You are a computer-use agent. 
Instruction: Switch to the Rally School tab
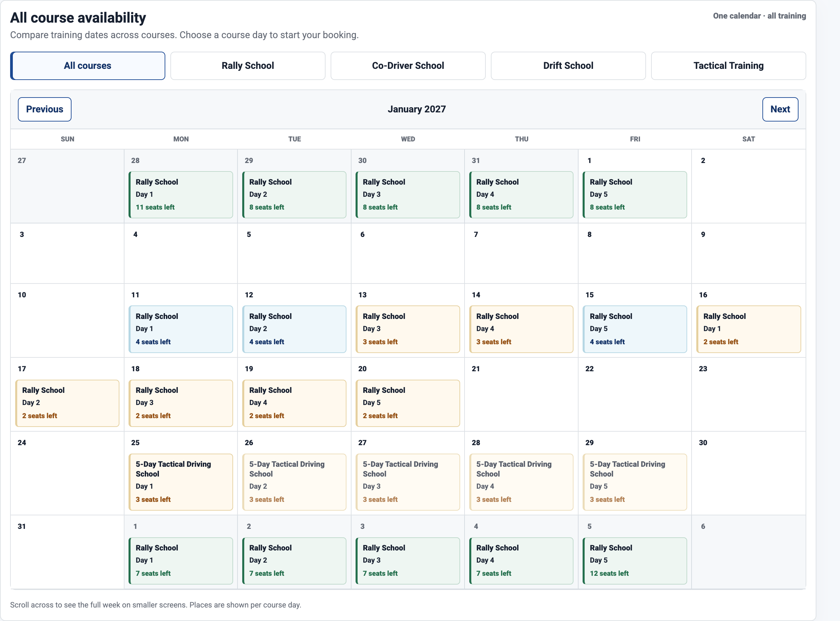[x=248, y=66]
